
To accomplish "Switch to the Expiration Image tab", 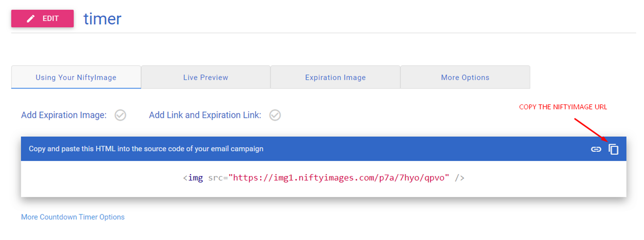I will (335, 77).
